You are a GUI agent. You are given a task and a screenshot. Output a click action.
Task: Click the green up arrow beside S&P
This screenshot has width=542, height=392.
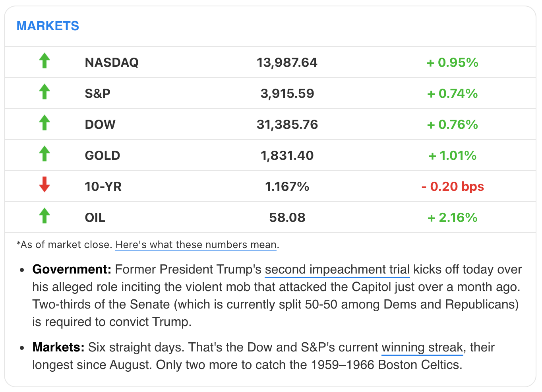tap(45, 92)
